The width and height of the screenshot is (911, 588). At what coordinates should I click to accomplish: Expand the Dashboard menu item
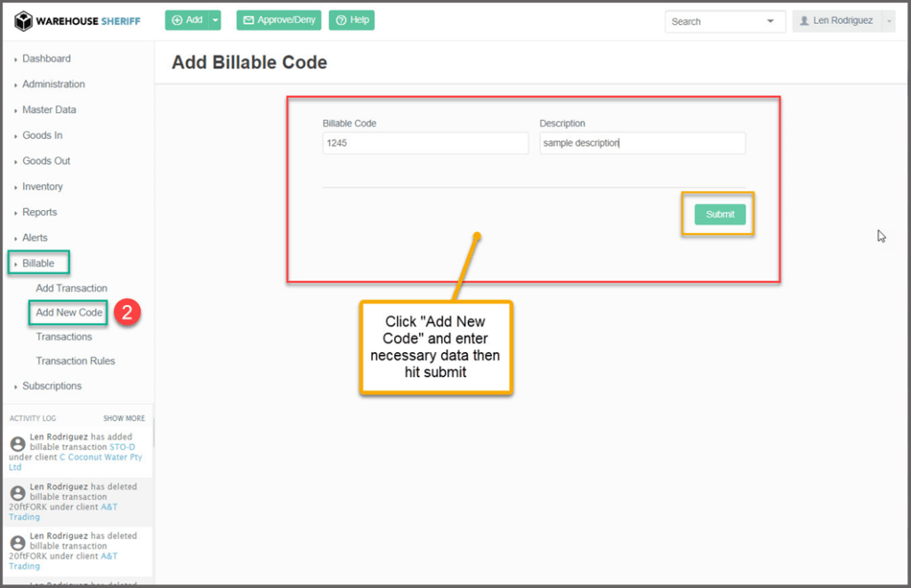pos(46,59)
